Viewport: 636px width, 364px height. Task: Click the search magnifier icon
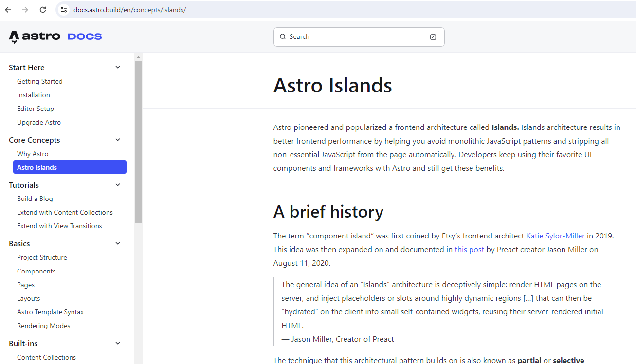point(283,36)
